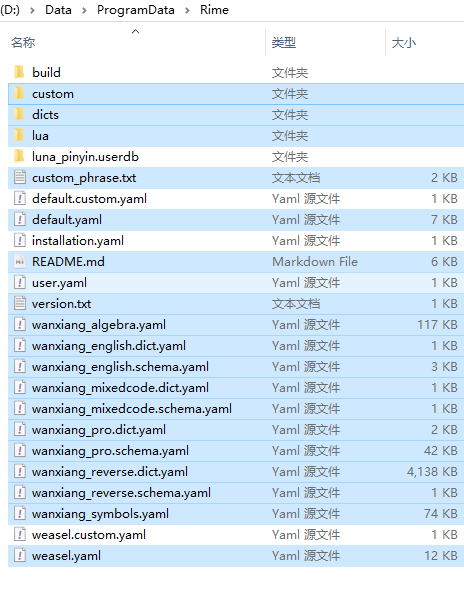Select default.custom.yaml file name
The height and width of the screenshot is (594, 464).
point(89,199)
